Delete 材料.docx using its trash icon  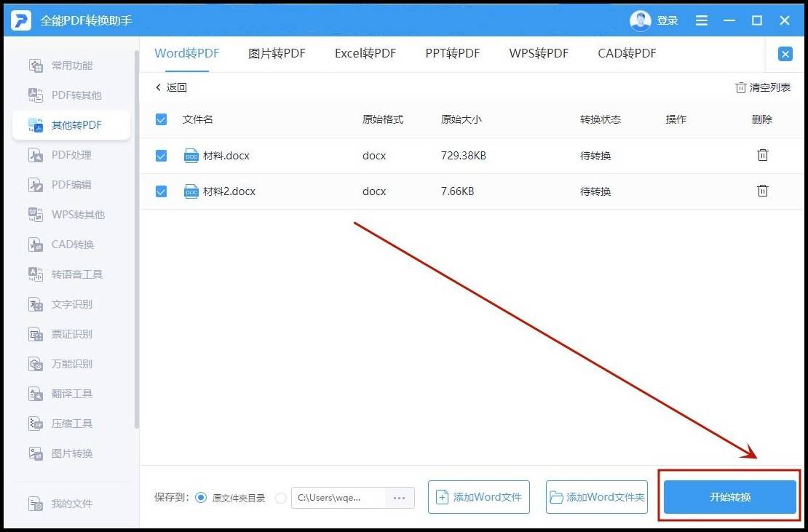[x=762, y=155]
